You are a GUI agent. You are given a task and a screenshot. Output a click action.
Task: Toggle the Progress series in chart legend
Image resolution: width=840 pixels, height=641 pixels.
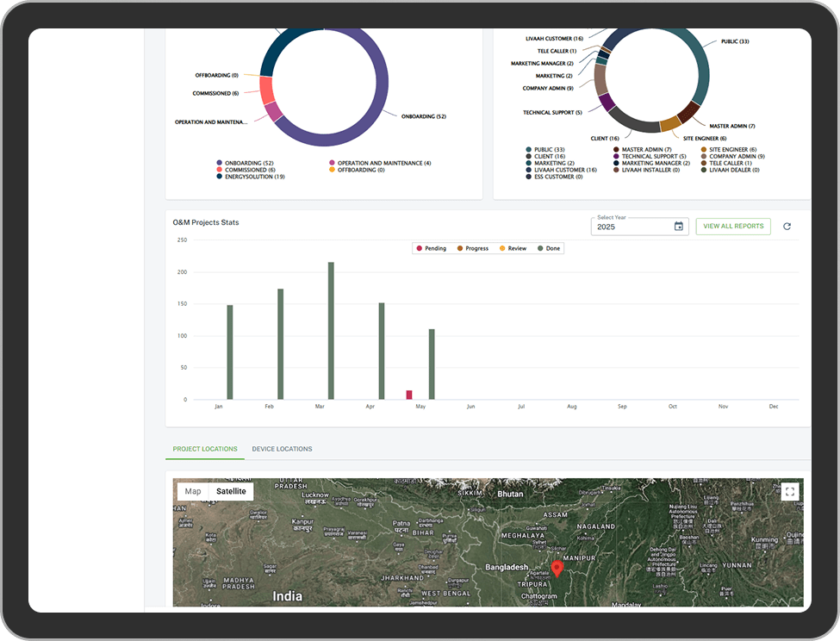[x=472, y=248]
